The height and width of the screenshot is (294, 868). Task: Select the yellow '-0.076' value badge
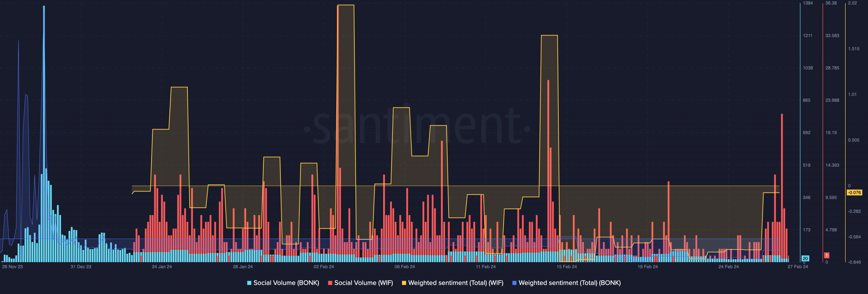[854, 192]
